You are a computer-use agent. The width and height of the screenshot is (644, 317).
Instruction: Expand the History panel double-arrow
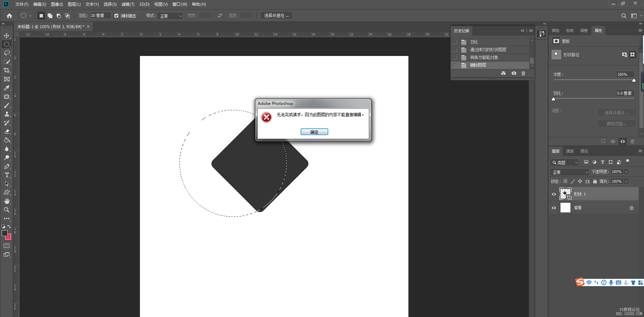pyautogui.click(x=523, y=31)
